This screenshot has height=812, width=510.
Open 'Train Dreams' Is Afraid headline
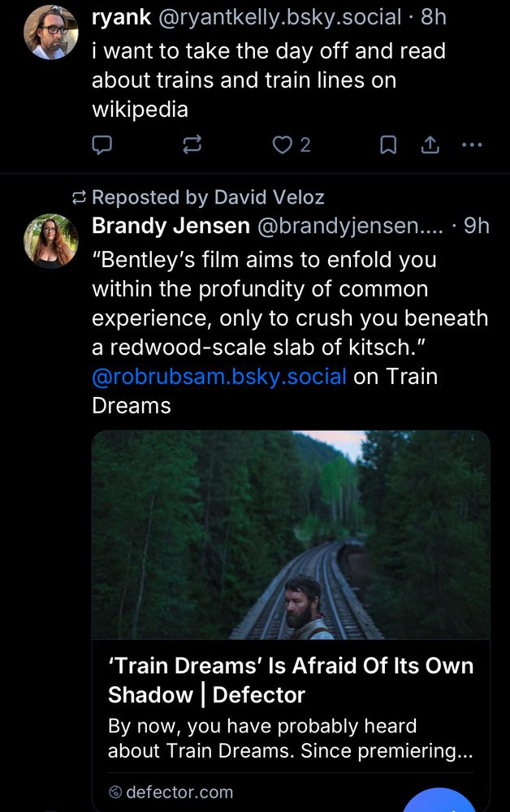pyautogui.click(x=291, y=680)
